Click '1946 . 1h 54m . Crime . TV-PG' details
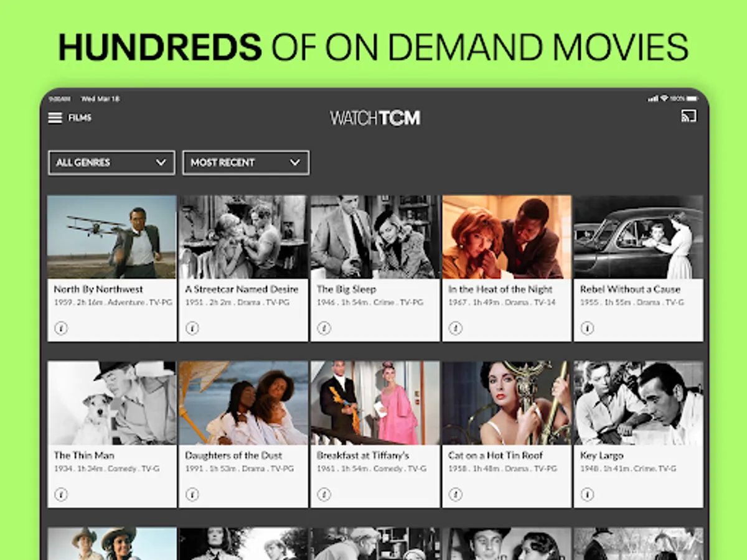 tap(369, 302)
